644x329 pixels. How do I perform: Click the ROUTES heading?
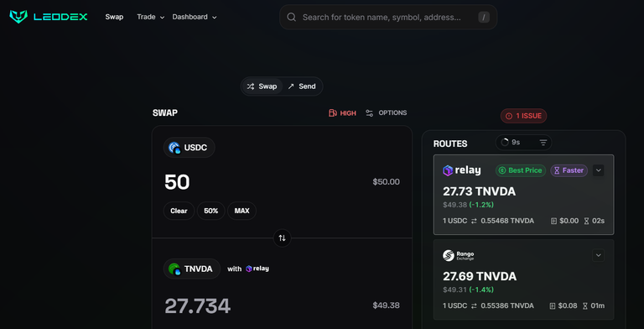[450, 144]
